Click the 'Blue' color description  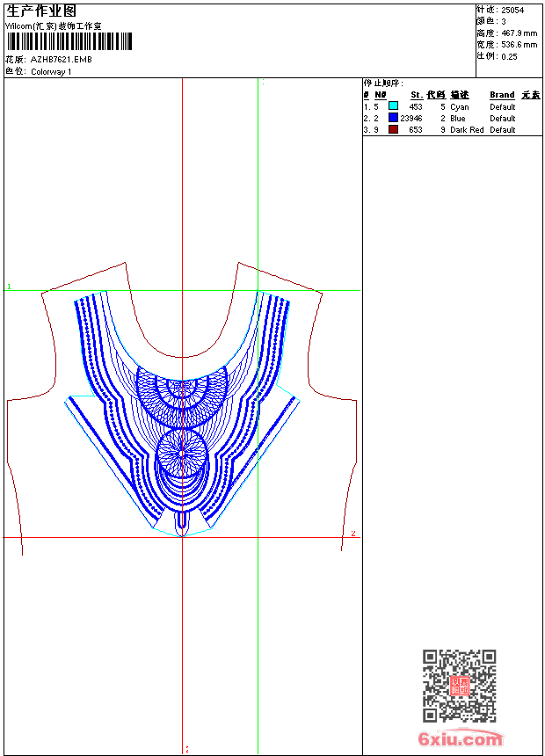pos(458,119)
